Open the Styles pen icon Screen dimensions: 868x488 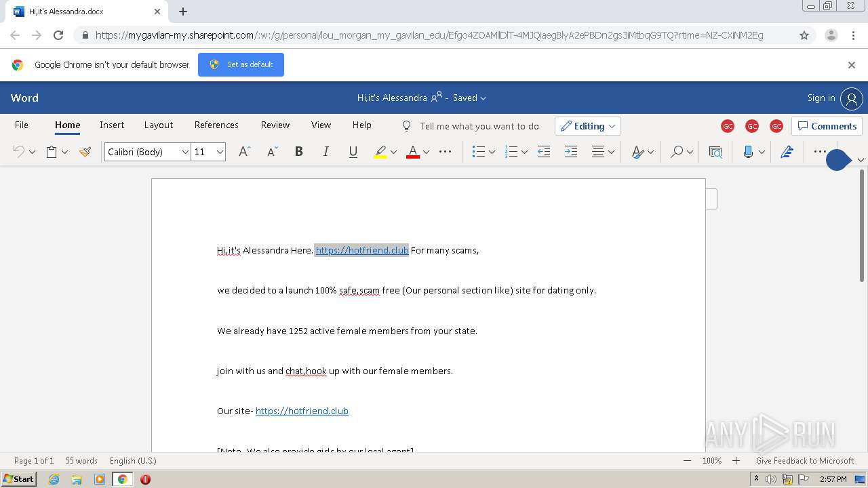pyautogui.click(x=637, y=152)
